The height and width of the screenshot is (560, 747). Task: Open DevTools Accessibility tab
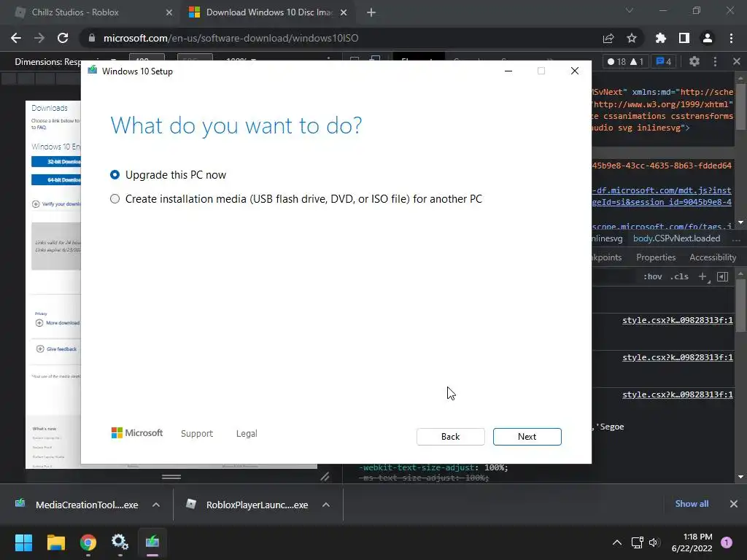click(x=713, y=257)
